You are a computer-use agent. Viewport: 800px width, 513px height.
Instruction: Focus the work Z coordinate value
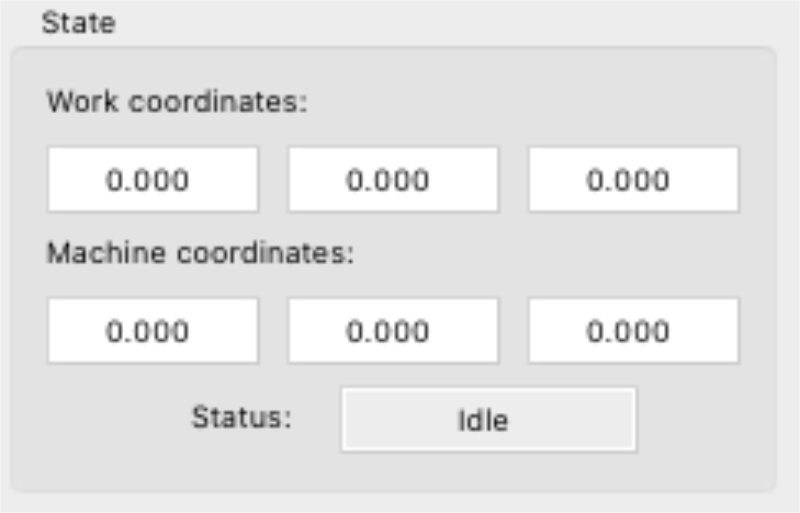click(633, 180)
